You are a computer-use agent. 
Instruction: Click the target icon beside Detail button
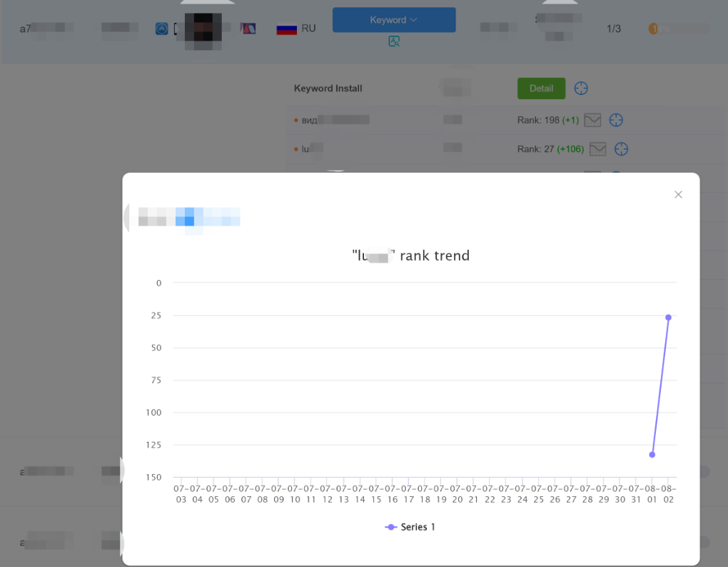581,89
